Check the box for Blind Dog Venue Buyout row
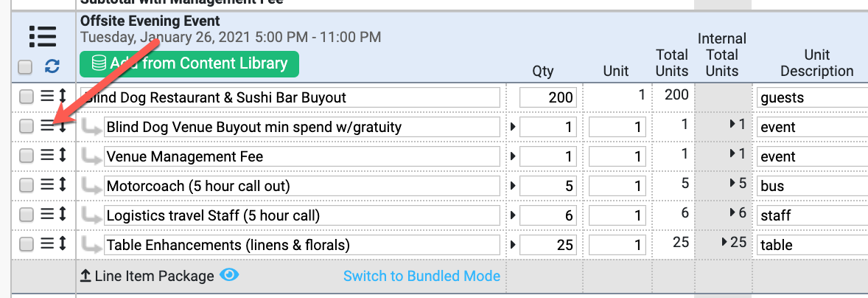Screen dimensions: 868x298 click(26, 127)
